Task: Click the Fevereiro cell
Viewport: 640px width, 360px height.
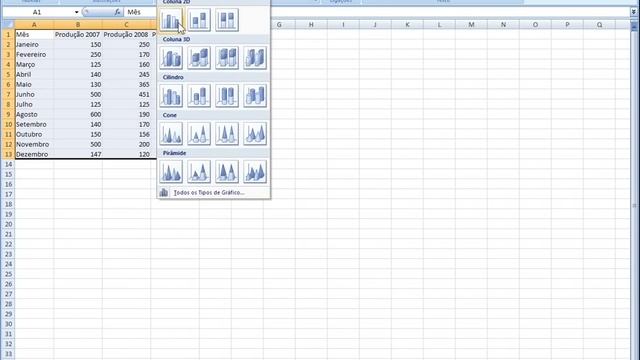Action: (x=34, y=54)
